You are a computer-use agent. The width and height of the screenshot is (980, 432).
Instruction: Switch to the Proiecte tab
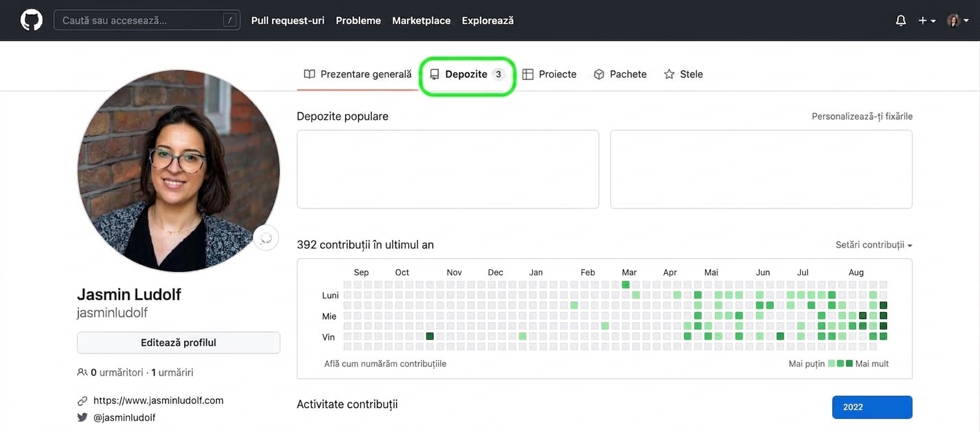(x=549, y=74)
